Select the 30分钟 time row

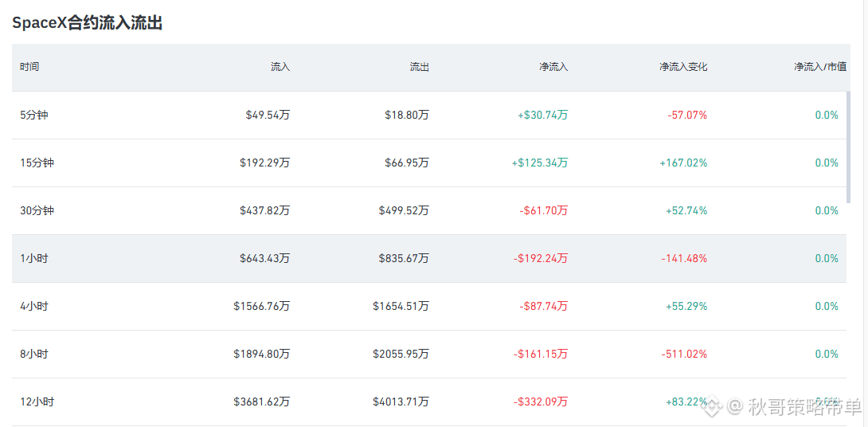point(429,210)
